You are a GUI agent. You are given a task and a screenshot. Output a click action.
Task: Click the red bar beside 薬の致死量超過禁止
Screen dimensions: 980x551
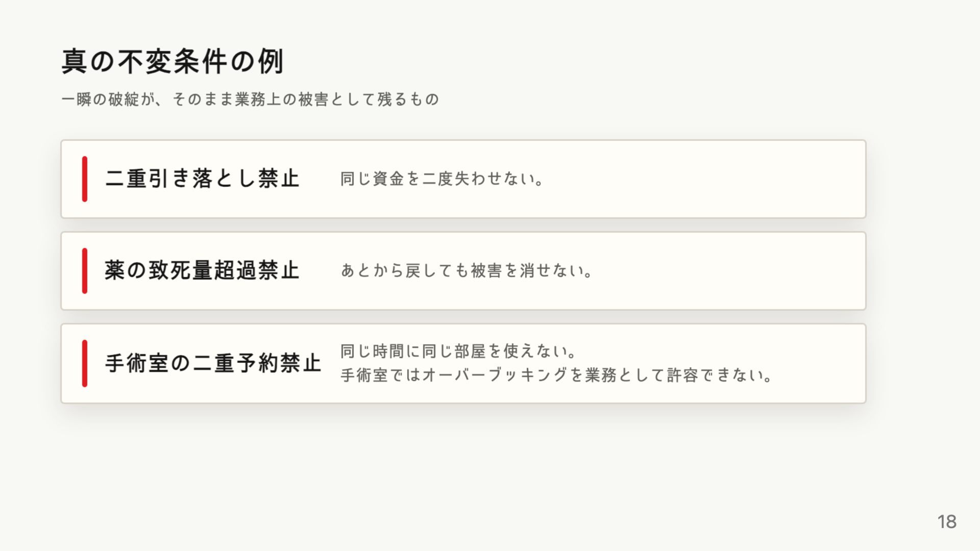point(85,271)
